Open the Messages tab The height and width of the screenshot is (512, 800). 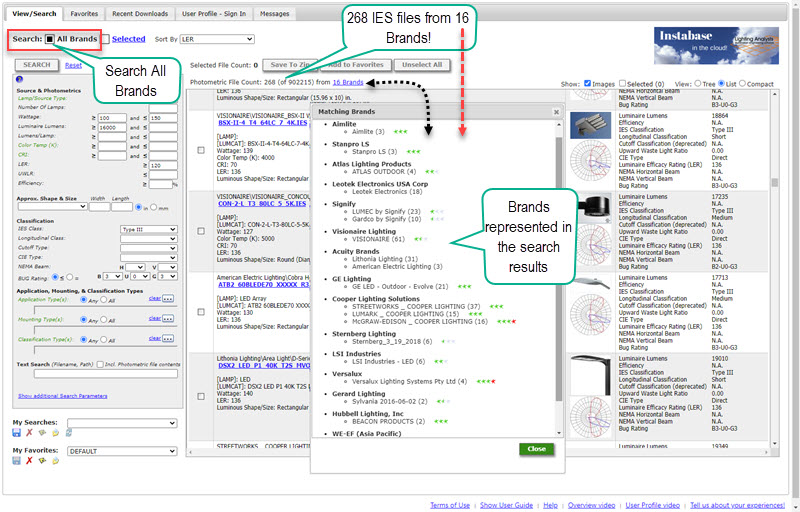pos(274,14)
